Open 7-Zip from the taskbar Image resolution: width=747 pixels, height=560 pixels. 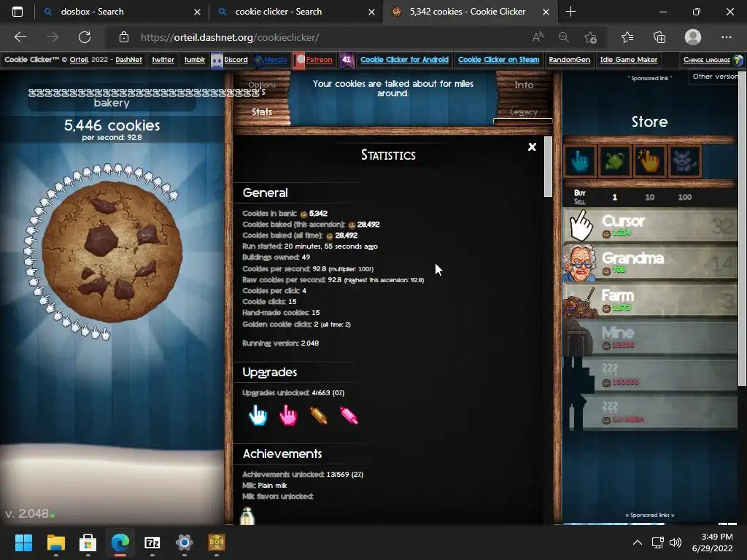[152, 542]
